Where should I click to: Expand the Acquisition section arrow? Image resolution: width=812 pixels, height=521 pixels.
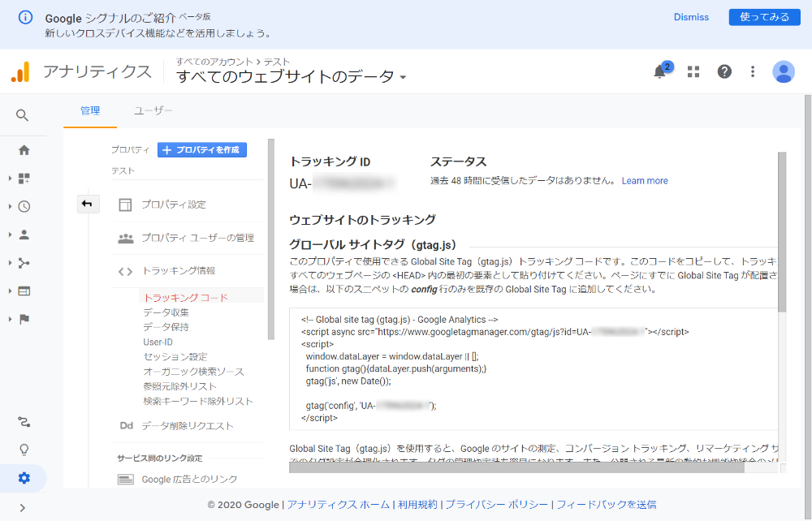pyautogui.click(x=10, y=263)
